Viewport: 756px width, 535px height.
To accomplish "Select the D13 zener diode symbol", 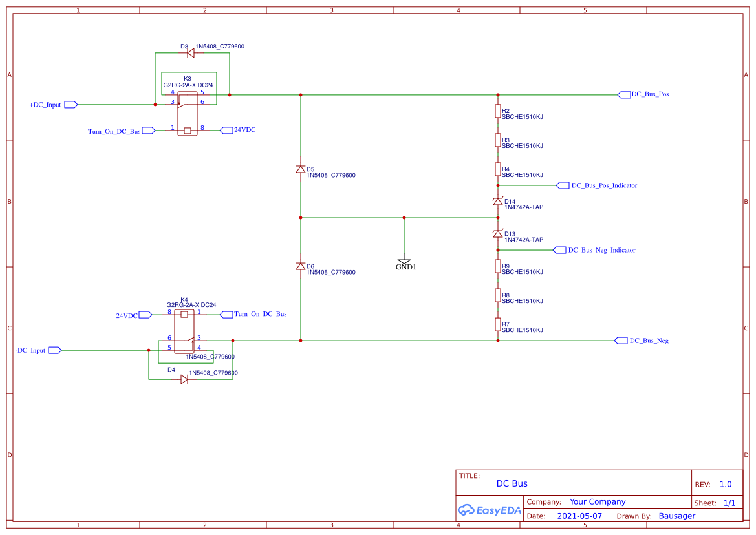I will [x=498, y=233].
